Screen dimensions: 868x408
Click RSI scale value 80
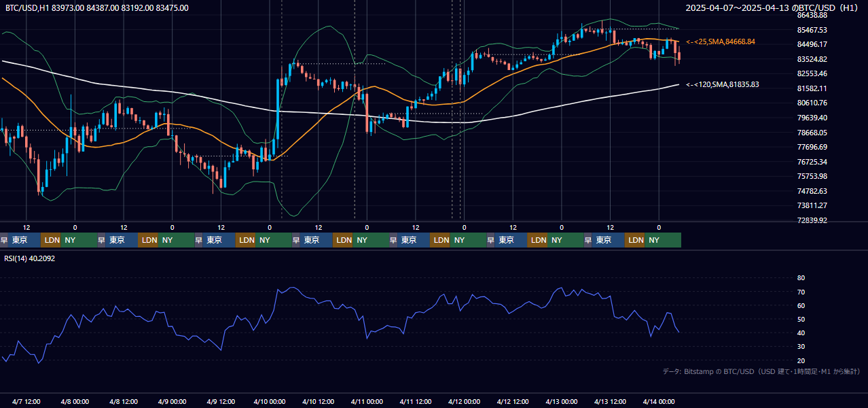pos(801,278)
